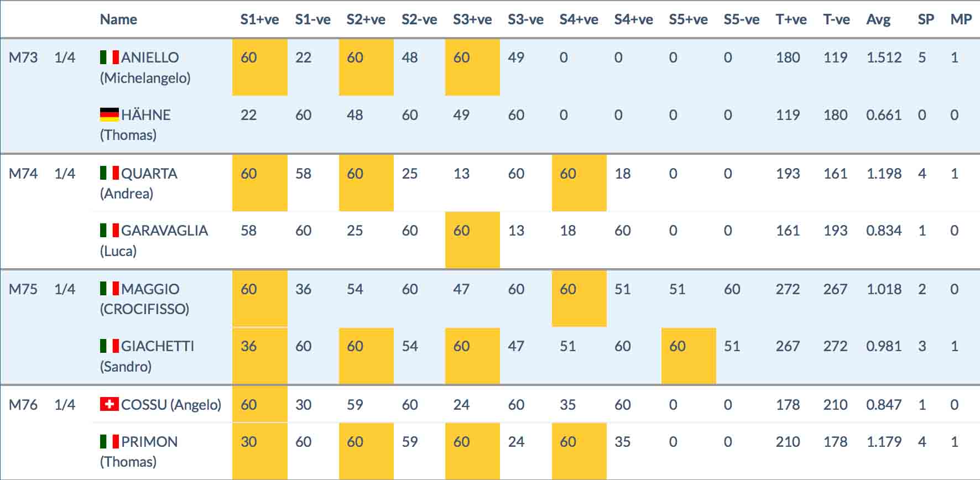Select the SP column header
980x480 pixels.
click(x=926, y=19)
